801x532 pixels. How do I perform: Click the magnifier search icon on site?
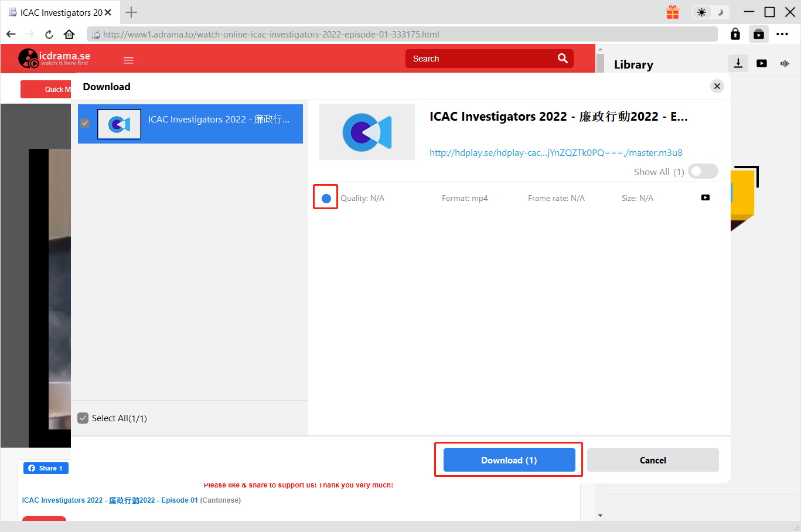pos(563,59)
